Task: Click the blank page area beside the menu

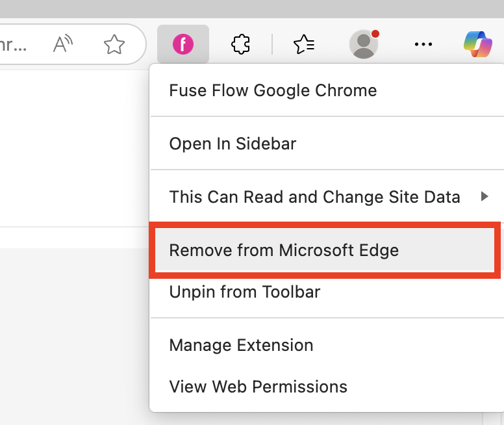Action: (71, 149)
